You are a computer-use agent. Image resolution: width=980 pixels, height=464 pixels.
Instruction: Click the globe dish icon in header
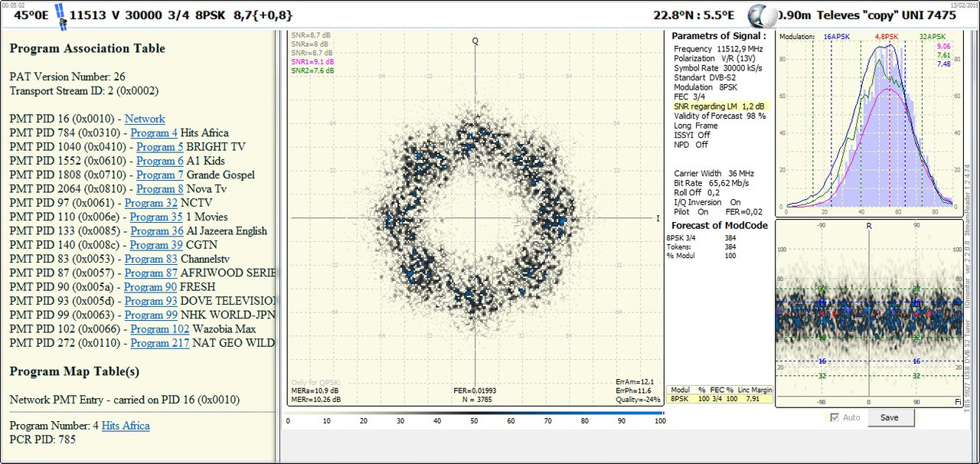click(x=760, y=15)
